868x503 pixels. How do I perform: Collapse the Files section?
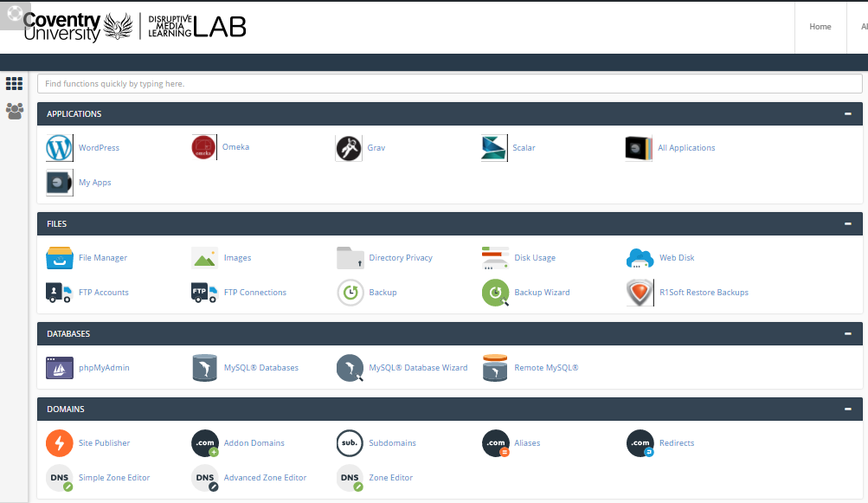pyautogui.click(x=847, y=224)
